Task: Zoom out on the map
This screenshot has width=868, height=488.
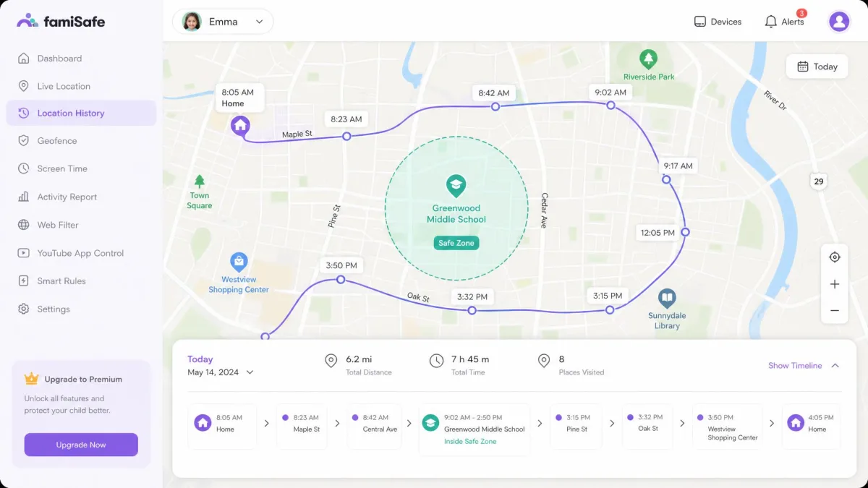Action: (835, 311)
